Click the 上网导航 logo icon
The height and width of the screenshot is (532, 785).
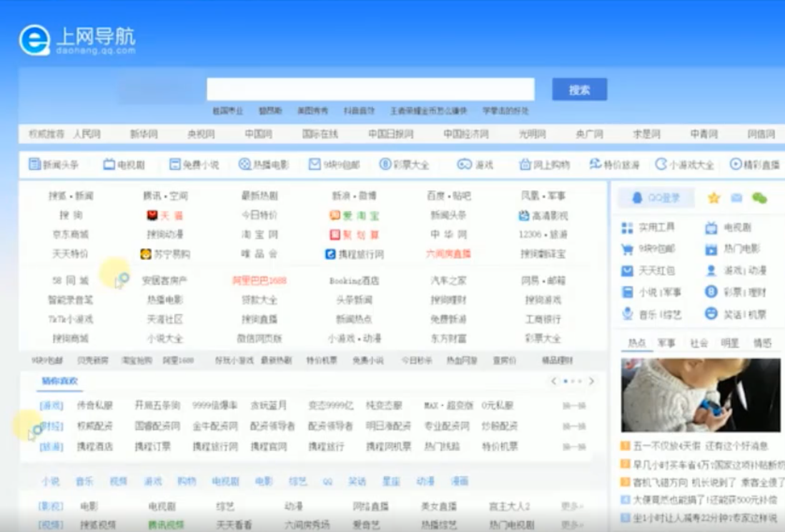(x=34, y=41)
